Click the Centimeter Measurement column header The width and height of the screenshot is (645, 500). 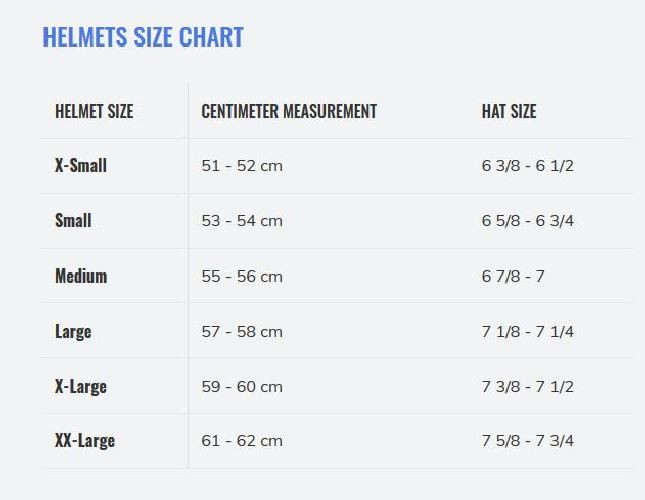(289, 111)
